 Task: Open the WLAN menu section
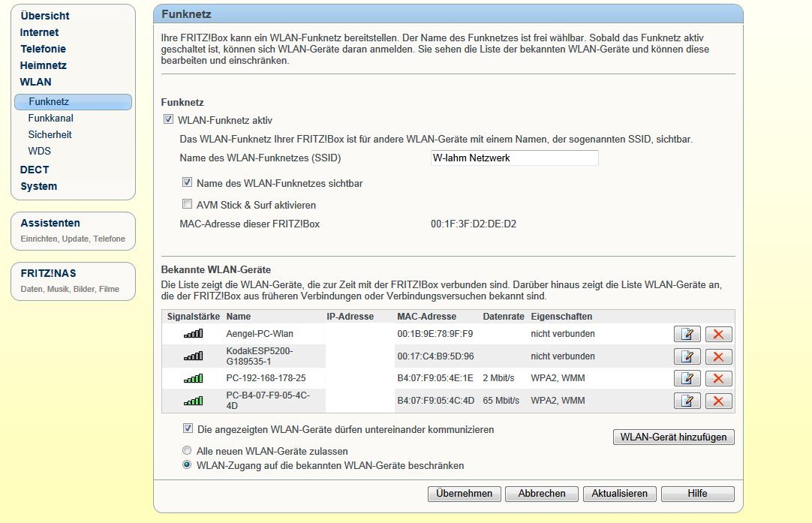[x=36, y=82]
